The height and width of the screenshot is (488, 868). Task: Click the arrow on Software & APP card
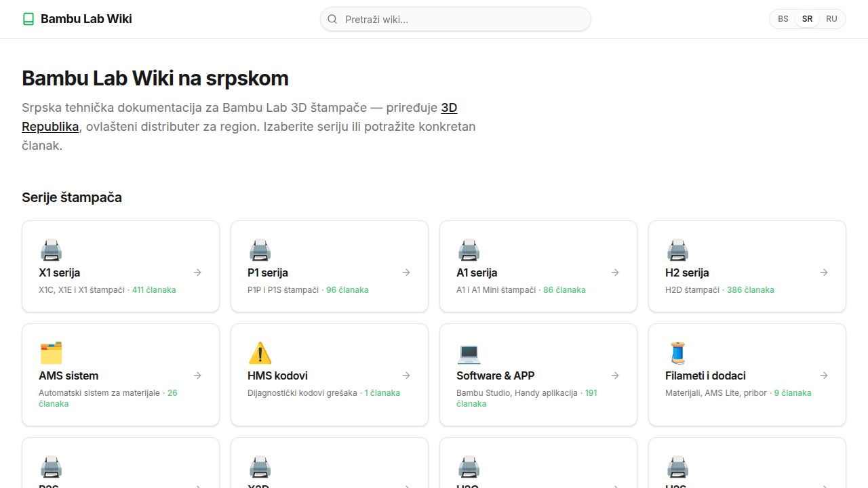coord(615,375)
